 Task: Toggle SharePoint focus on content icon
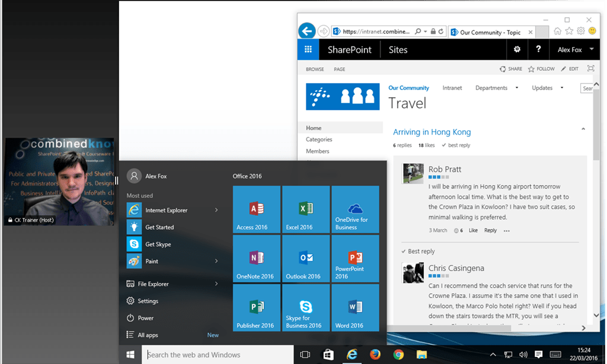(591, 69)
